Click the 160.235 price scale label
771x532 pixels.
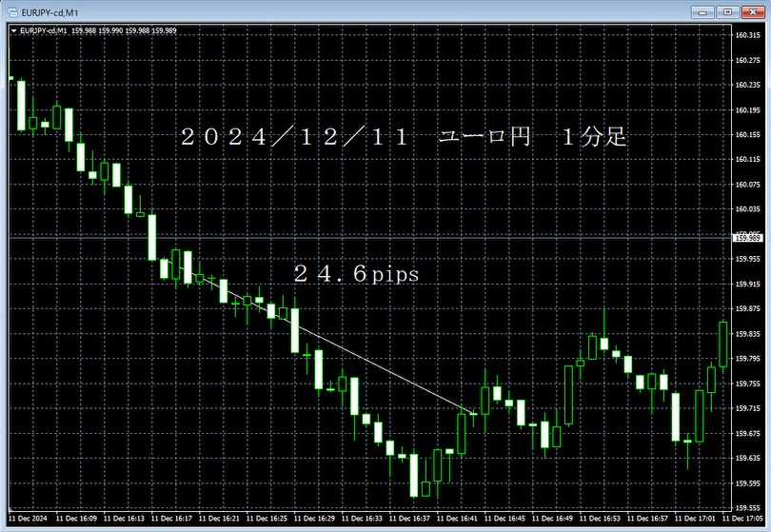[x=747, y=85]
